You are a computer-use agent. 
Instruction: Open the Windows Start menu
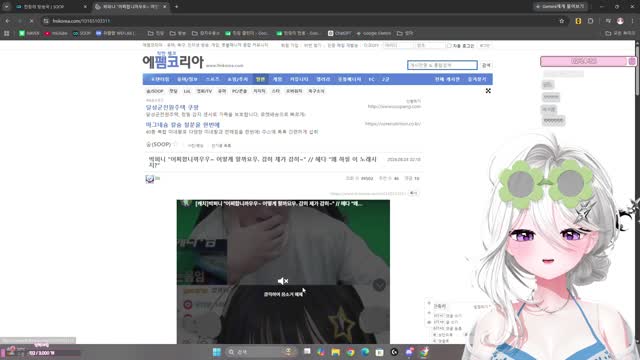pyautogui.click(x=217, y=352)
